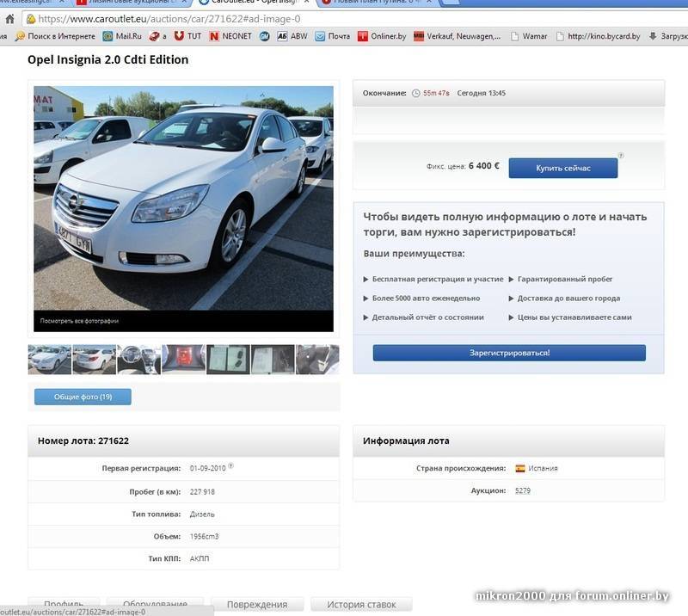688x616 pixels.
Task: Click the '55m 47s' countdown timer
Action: 436,93
